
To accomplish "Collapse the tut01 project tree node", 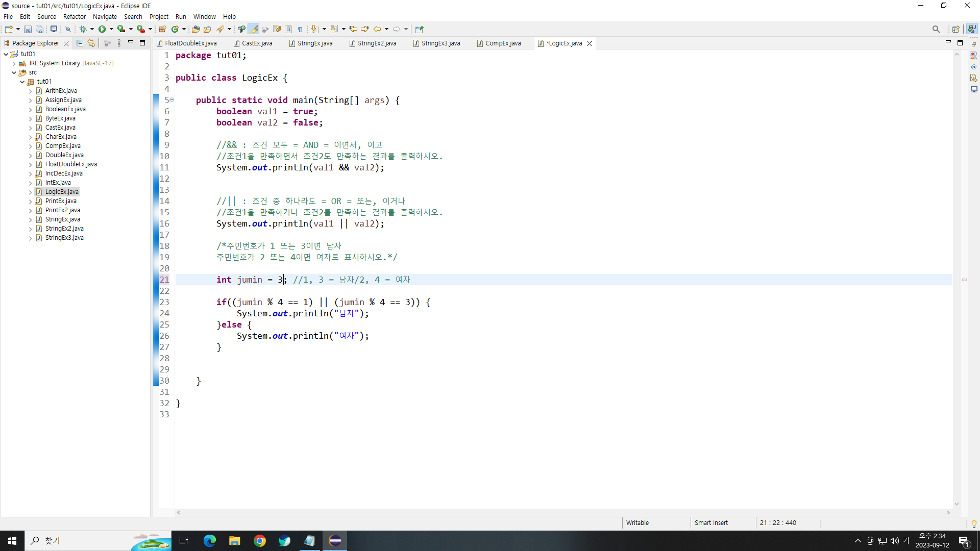I will pos(6,54).
